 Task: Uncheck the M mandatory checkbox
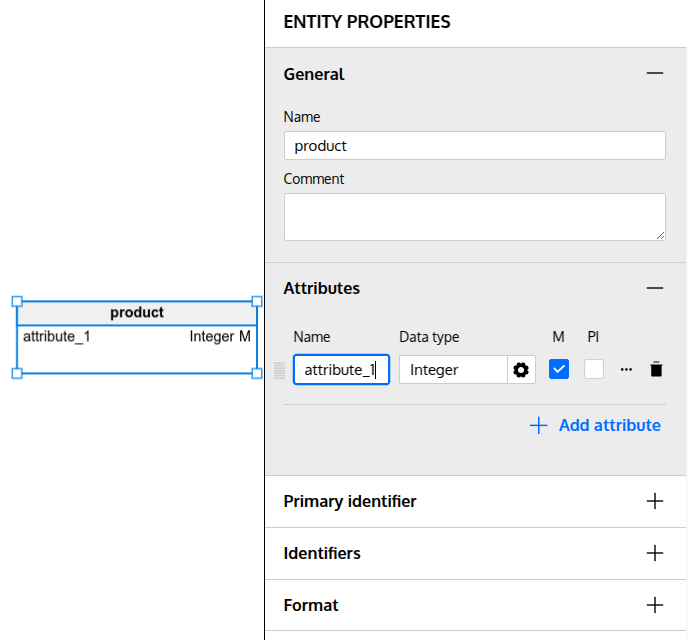pyautogui.click(x=559, y=369)
